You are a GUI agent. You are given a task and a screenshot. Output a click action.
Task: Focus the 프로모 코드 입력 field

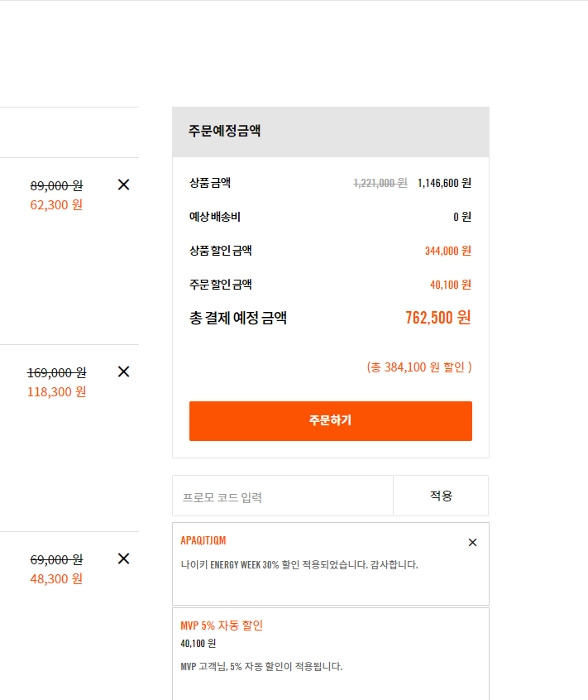click(283, 496)
